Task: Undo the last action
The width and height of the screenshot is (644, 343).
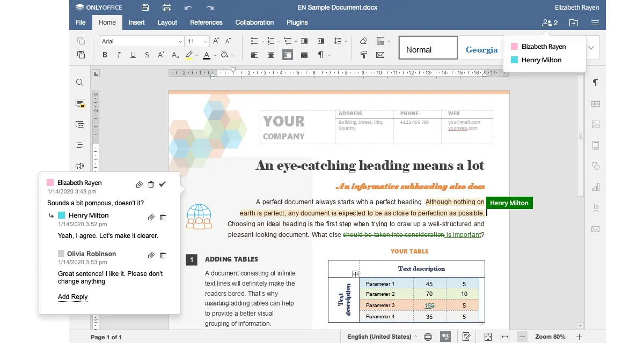Action: [188, 8]
